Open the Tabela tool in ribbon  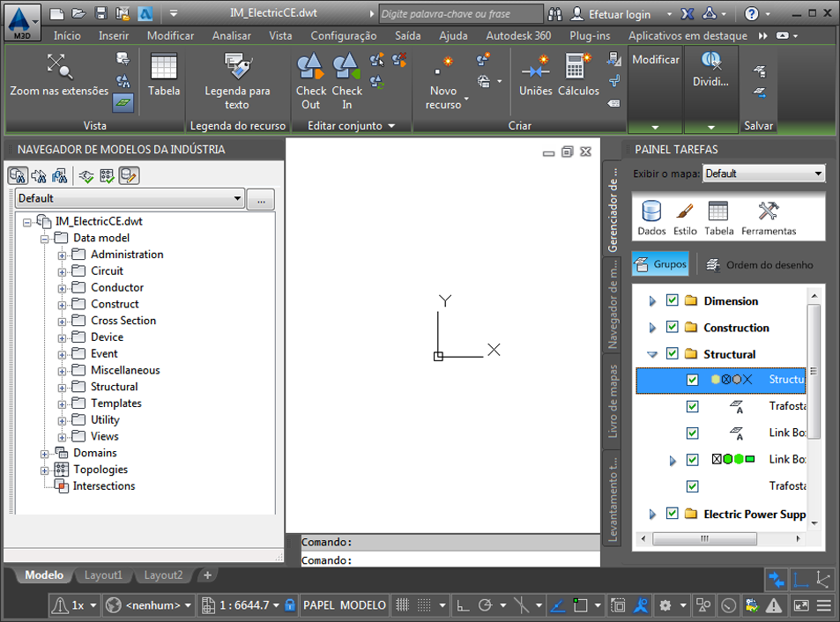coord(164,76)
